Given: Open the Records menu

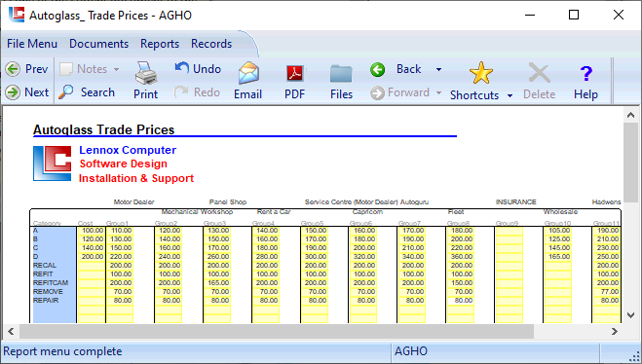Looking at the screenshot, I should pos(211,44).
